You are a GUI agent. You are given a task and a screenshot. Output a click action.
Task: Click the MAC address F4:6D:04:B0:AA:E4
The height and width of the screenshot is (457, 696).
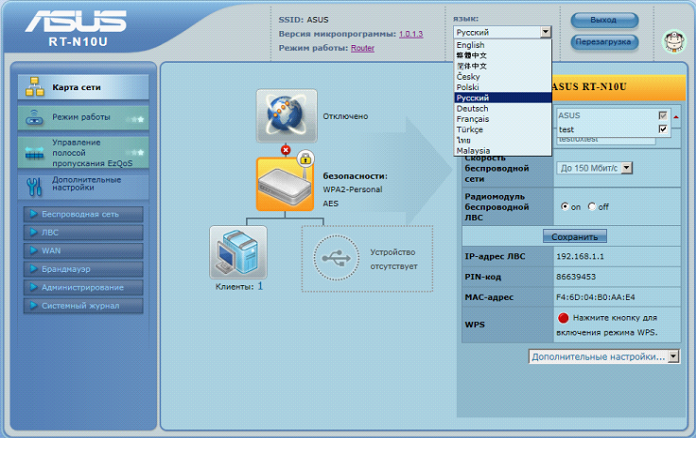(x=595, y=297)
